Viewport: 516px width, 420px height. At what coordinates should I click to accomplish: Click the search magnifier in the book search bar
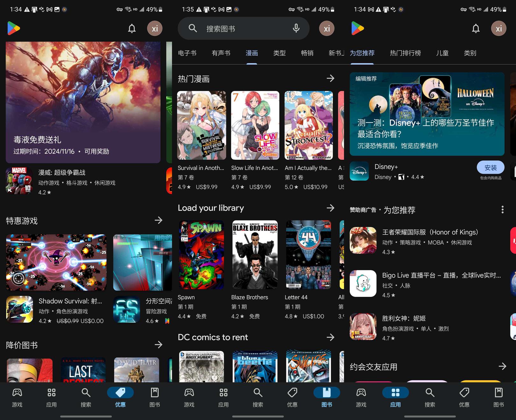(x=193, y=28)
